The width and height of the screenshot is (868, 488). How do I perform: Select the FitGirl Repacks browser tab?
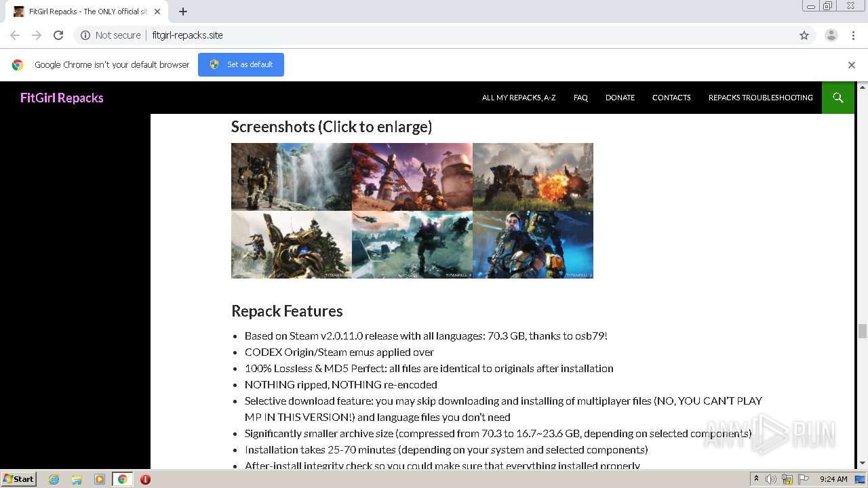(87, 12)
